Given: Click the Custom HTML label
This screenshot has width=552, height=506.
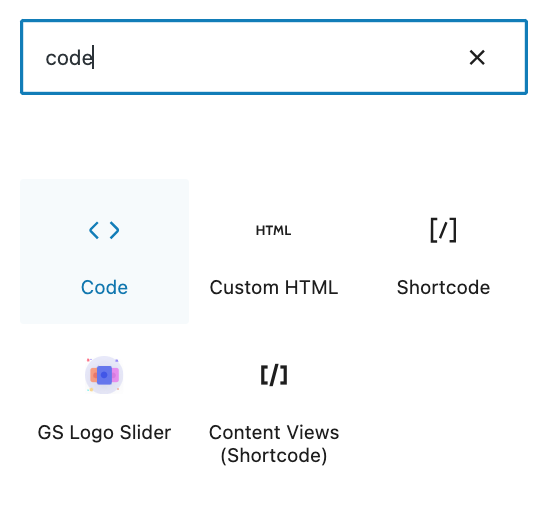Looking at the screenshot, I should (x=274, y=287).
